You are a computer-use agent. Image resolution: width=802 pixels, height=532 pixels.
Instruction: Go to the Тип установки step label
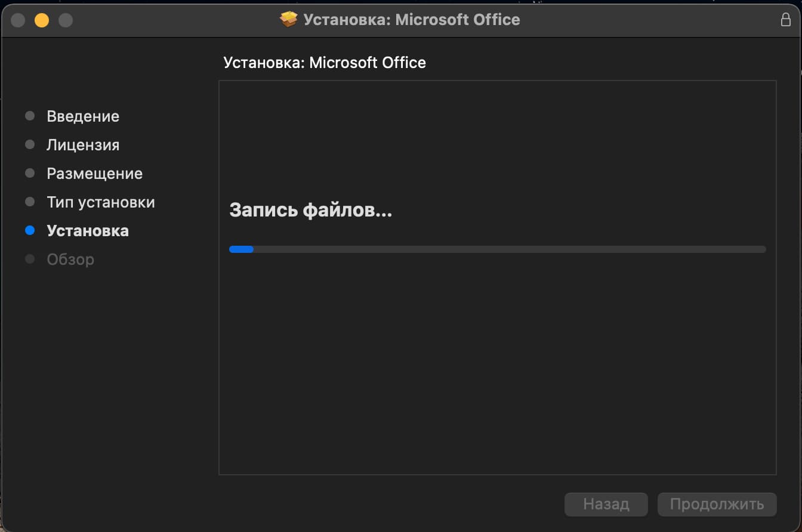101,202
